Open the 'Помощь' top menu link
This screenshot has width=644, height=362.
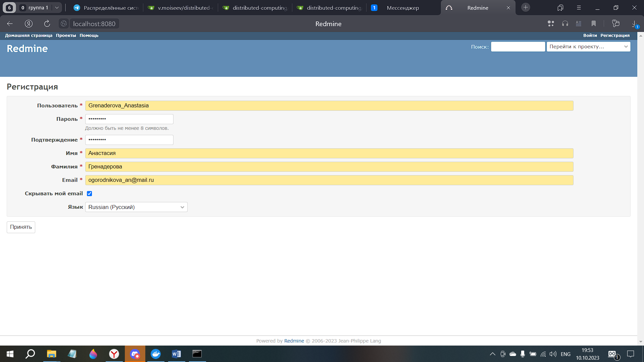[x=89, y=36]
